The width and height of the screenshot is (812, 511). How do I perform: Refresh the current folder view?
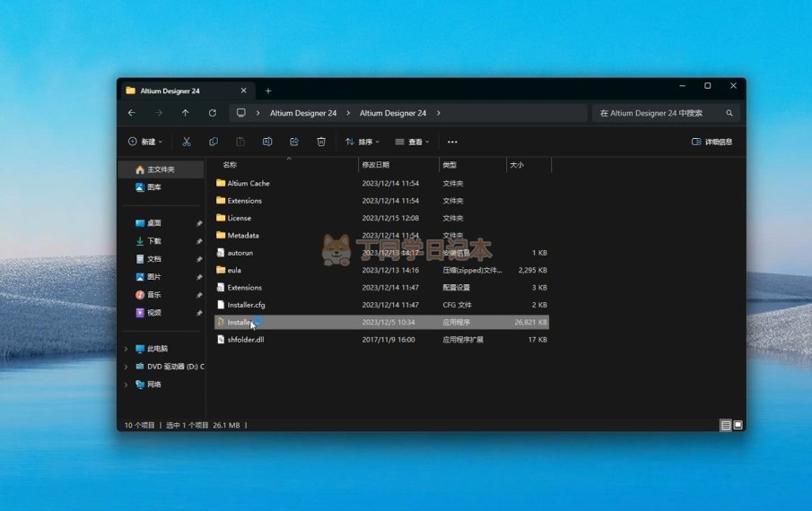tap(213, 113)
